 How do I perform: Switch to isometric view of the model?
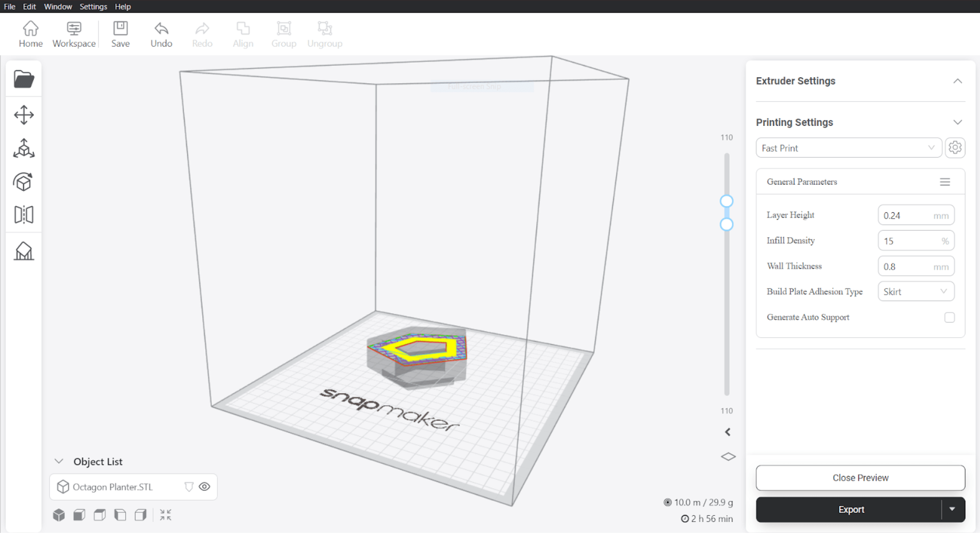tap(58, 514)
